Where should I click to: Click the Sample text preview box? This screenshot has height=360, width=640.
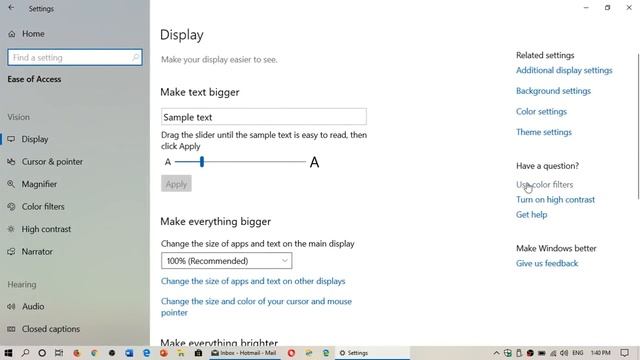[264, 117]
